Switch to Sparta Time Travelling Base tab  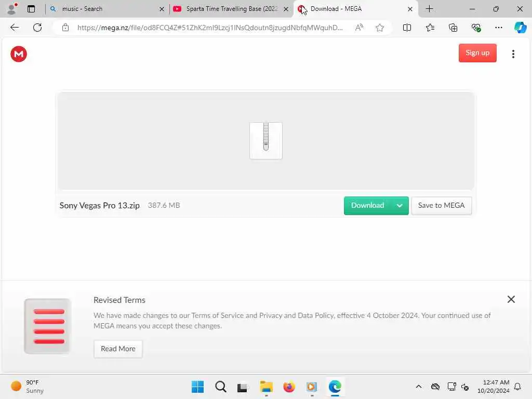pos(232,9)
